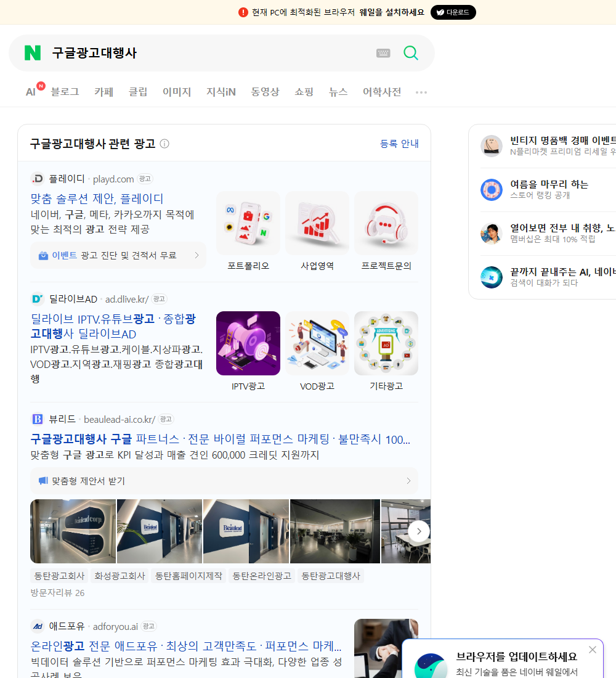This screenshot has width=616, height=678.
Task: Open the dark office interior photo
Action: [x=335, y=531]
